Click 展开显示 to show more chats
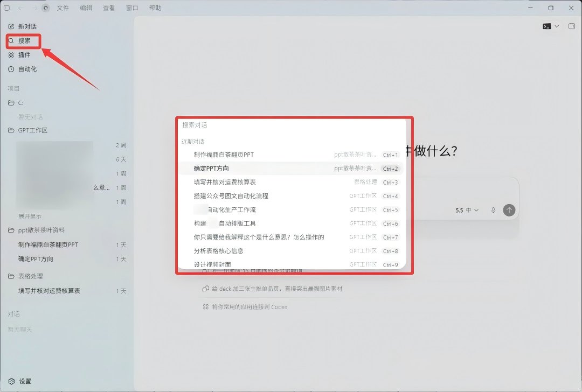This screenshot has width=582, height=392. click(x=30, y=216)
